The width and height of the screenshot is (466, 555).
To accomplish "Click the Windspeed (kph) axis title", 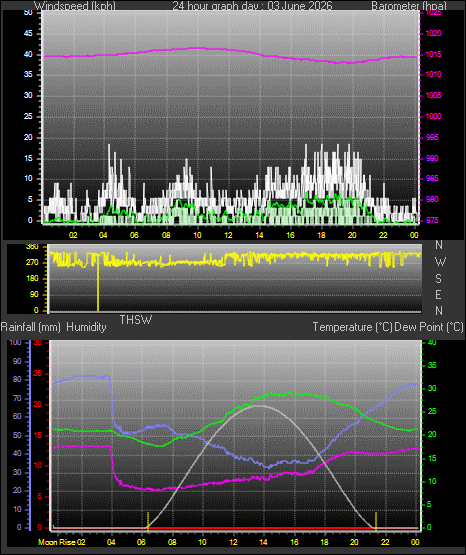I will [x=75, y=5].
